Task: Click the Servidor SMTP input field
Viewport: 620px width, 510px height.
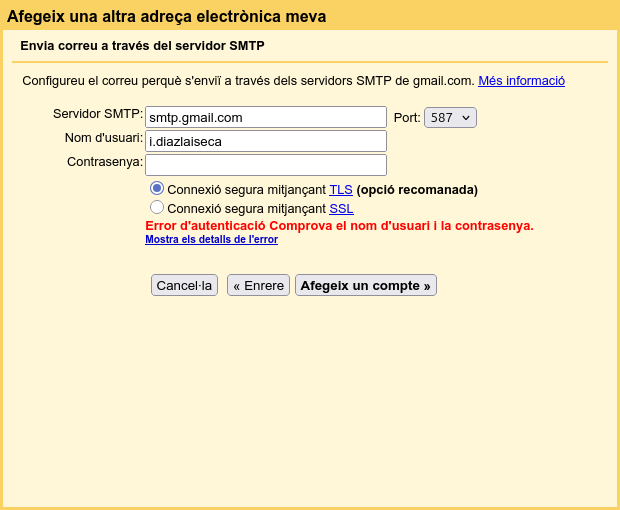Action: [265, 117]
